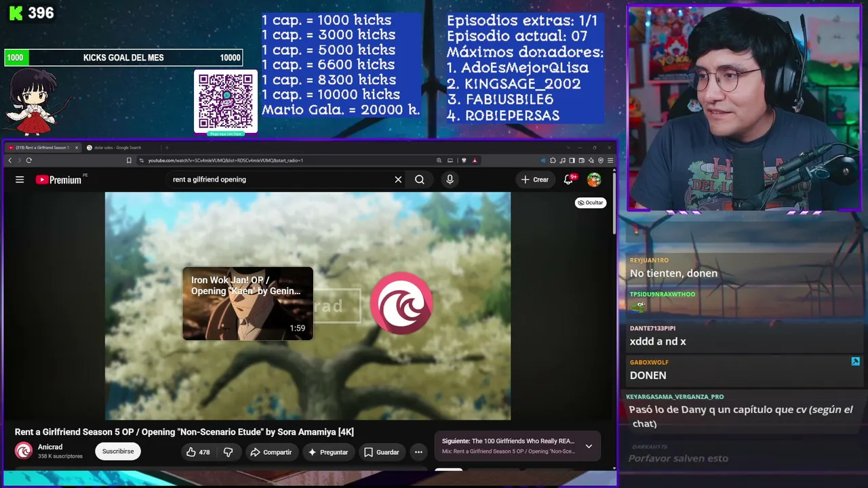
Task: Open the YouTube hamburger guide menu
Action: 20,180
